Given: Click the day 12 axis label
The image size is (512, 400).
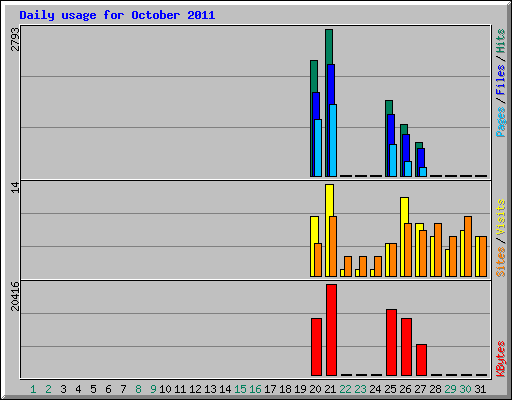Looking at the screenshot, I should (x=195, y=389).
